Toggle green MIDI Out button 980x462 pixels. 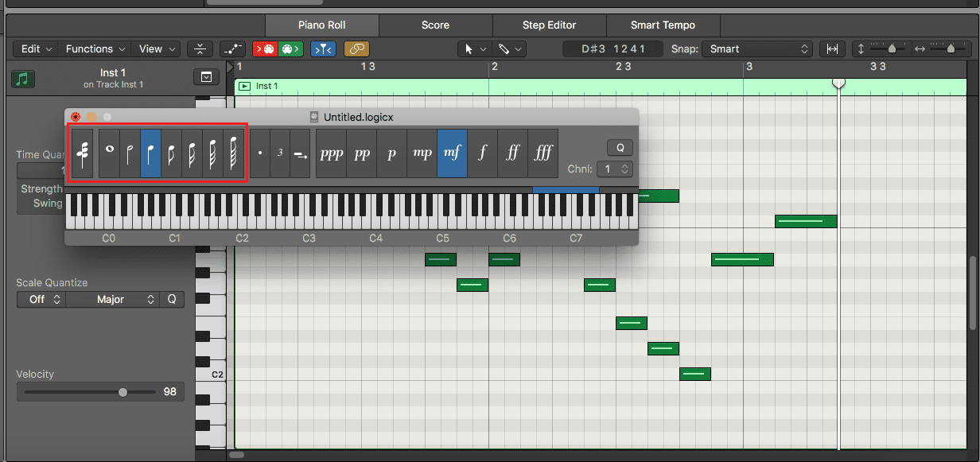290,49
